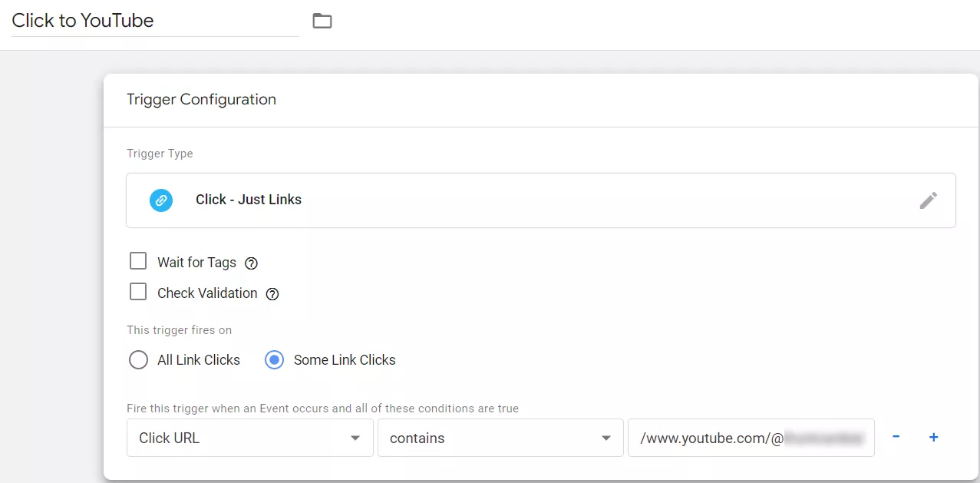Click the blue link trigger type icon
Screen dimensions: 980x483
161,200
